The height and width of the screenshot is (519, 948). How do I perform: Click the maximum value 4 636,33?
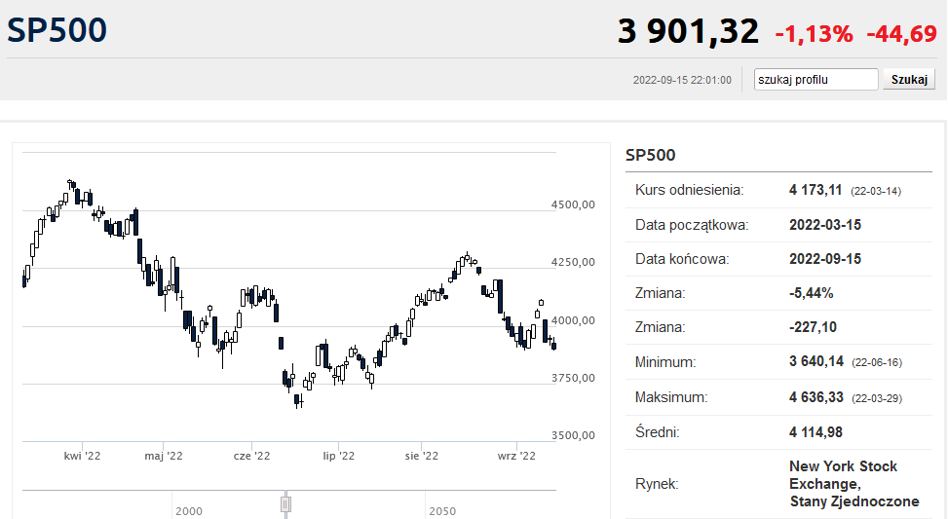(816, 397)
